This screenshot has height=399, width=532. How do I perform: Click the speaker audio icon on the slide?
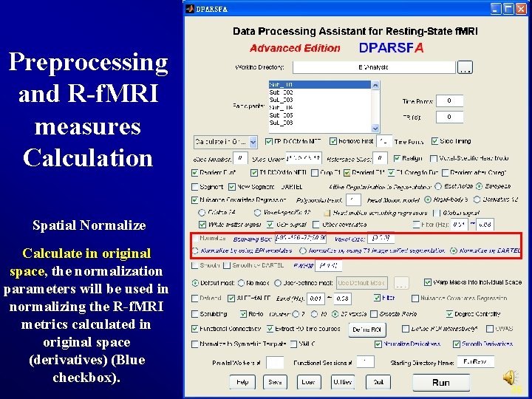tap(510, 378)
